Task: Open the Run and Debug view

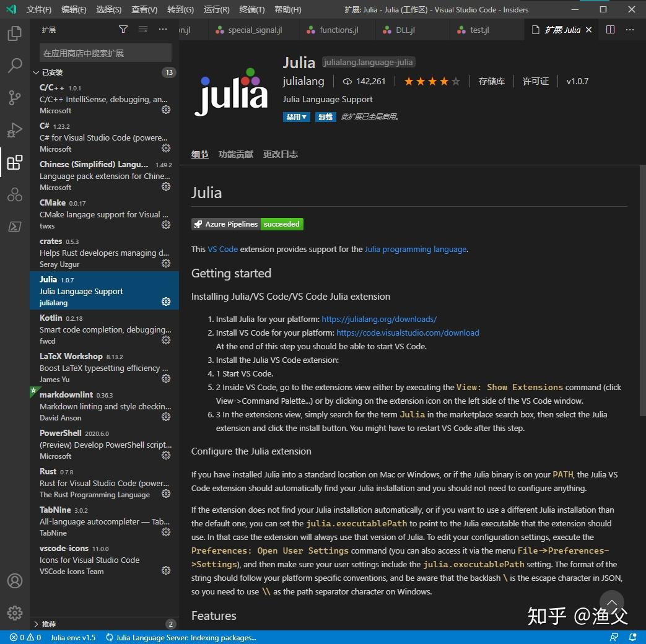Action: coord(14,130)
